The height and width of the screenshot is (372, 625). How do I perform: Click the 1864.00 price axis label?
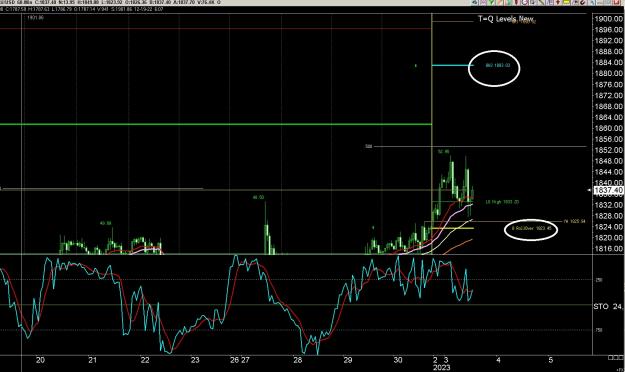(x=609, y=117)
